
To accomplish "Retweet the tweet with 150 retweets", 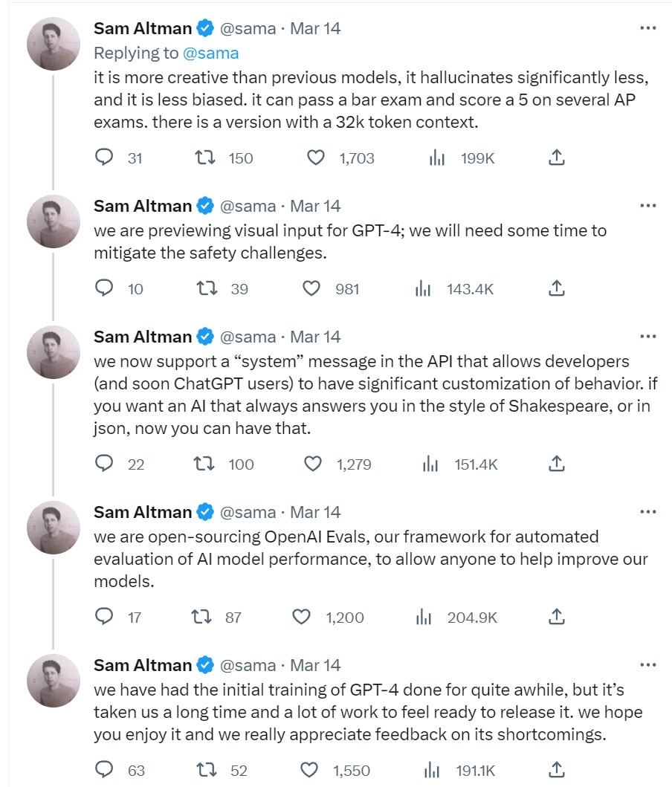I will (x=205, y=158).
